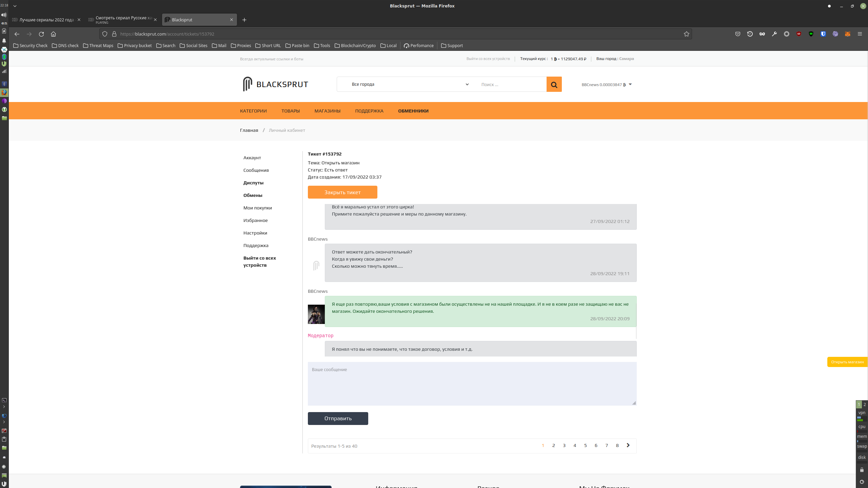
Task: Click the lock screen icon in panel
Action: (x=862, y=470)
